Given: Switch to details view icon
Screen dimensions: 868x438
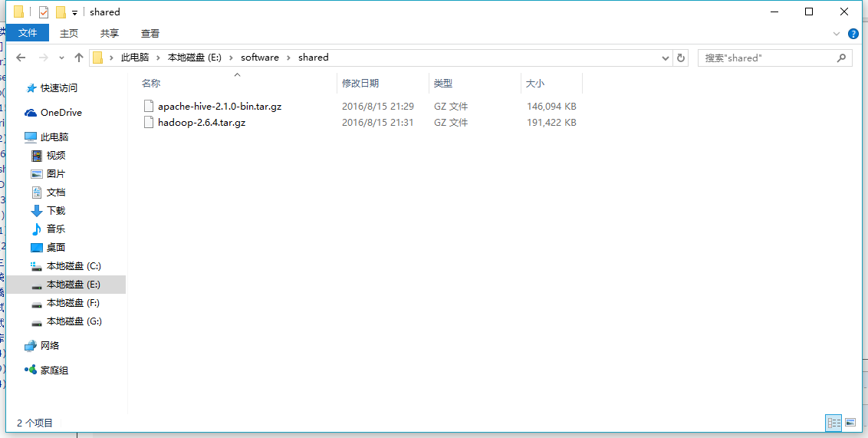Looking at the screenshot, I should pyautogui.click(x=833, y=423).
